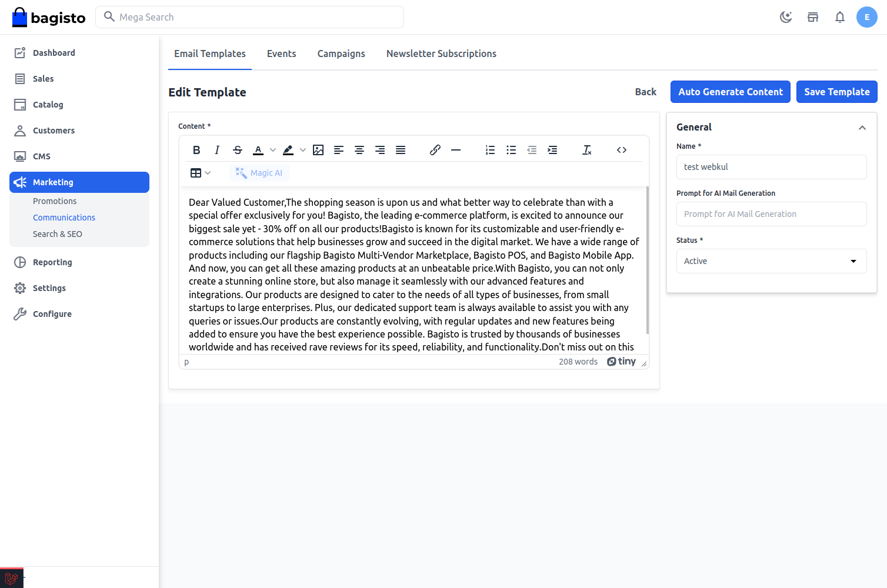This screenshot has height=588, width=887.
Task: Open the Status dropdown
Action: (x=772, y=261)
